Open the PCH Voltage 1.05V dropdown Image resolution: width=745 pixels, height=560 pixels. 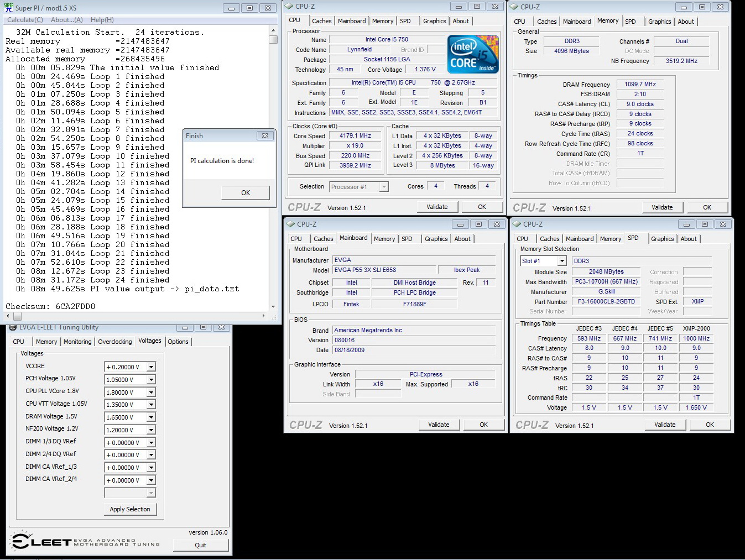coord(151,380)
